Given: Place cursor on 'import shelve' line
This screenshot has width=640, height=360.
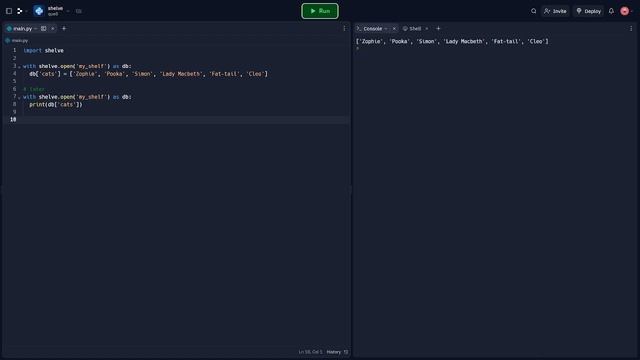Looking at the screenshot, I should coord(43,51).
